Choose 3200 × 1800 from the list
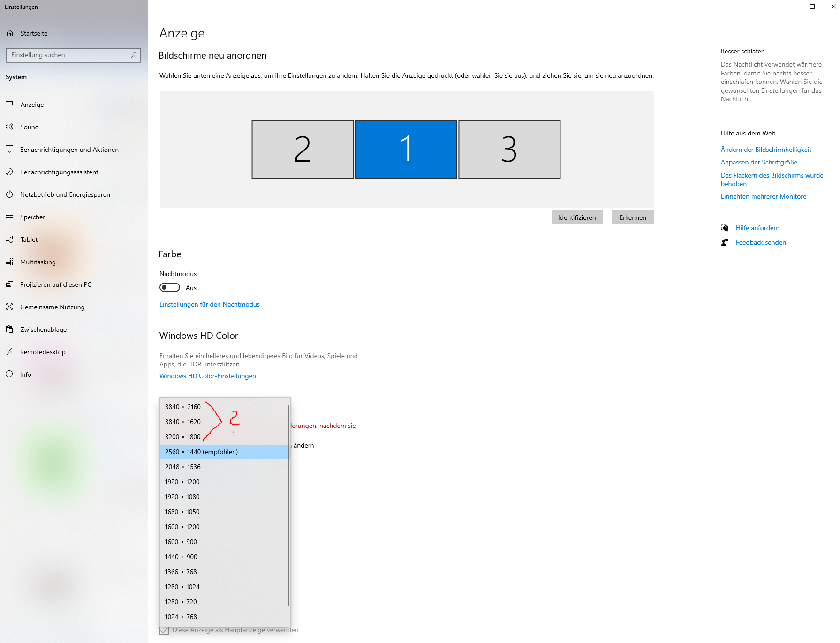840x643 pixels. (224, 437)
